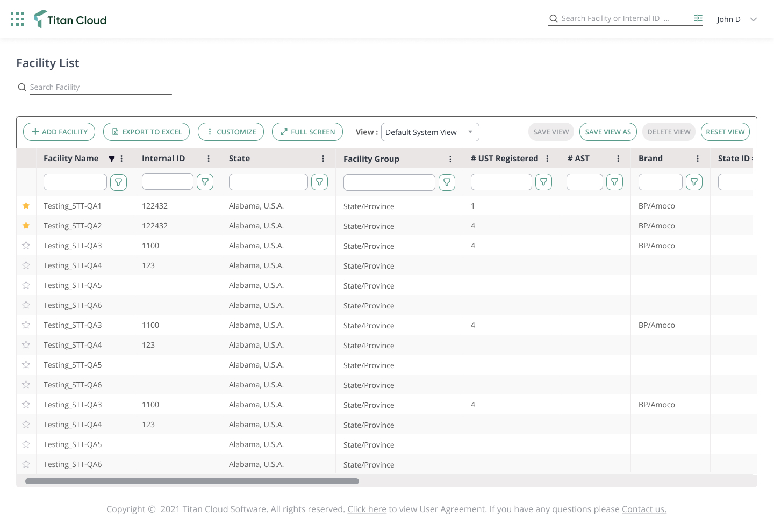
Task: Select Testing_STT-QA1 facility name
Action: (73, 206)
